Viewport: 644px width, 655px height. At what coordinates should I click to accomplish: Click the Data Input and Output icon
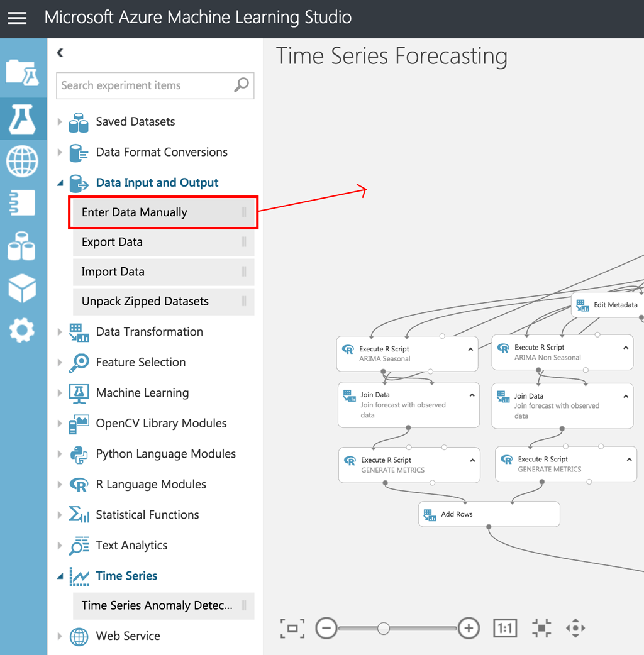[x=79, y=184]
